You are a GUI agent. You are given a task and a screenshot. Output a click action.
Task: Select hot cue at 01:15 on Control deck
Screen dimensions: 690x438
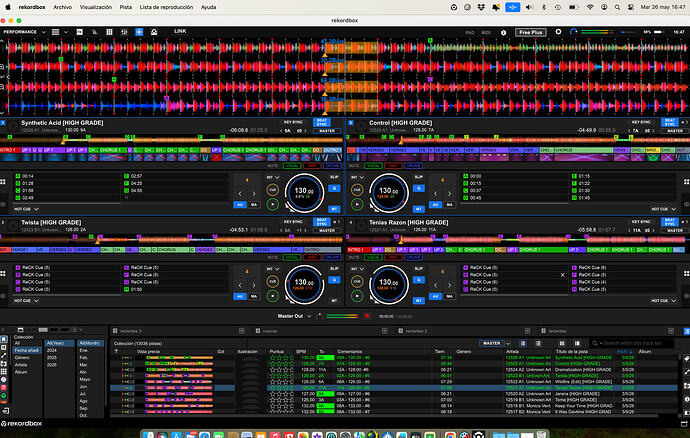(623, 176)
